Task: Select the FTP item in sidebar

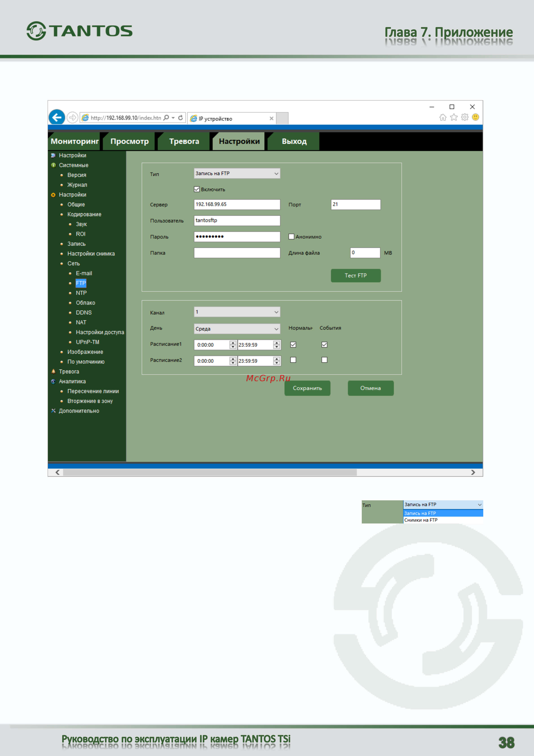Action: click(81, 283)
